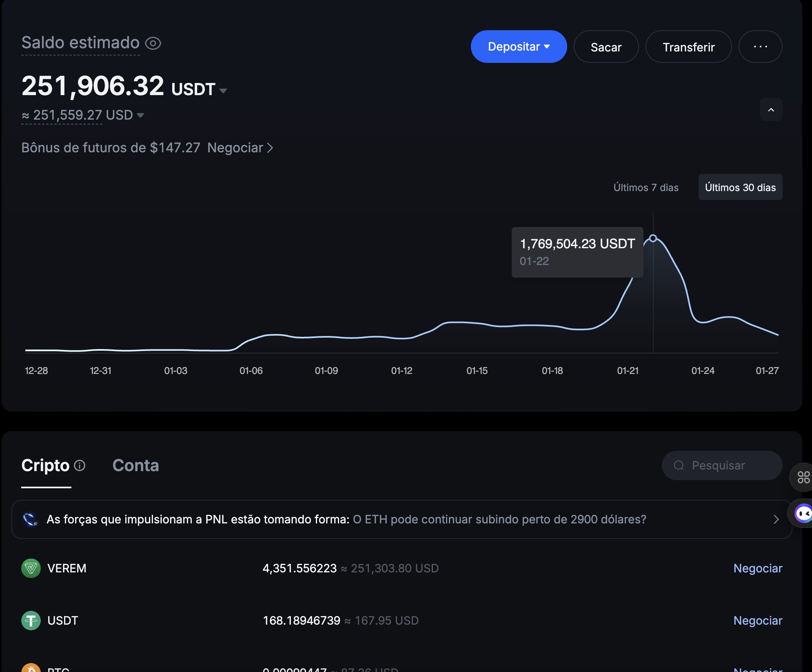
Task: Click the search magnifier icon
Action: coord(679,465)
